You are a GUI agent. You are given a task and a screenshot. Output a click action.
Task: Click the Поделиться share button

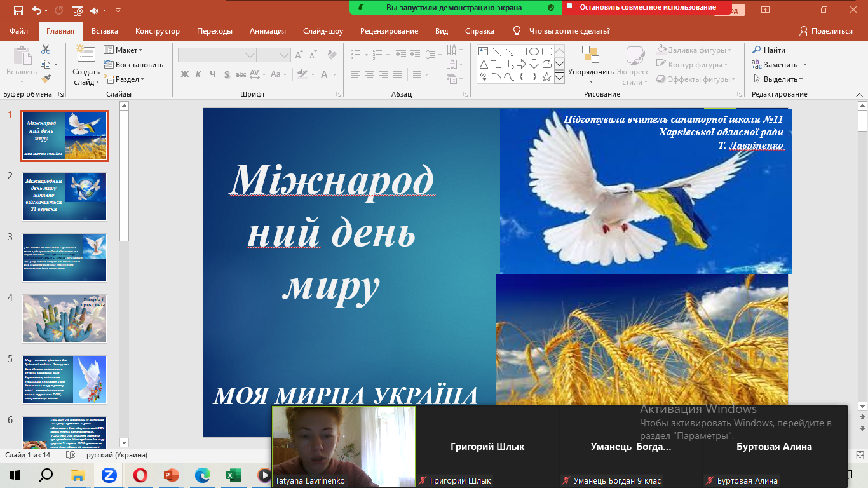tap(826, 31)
